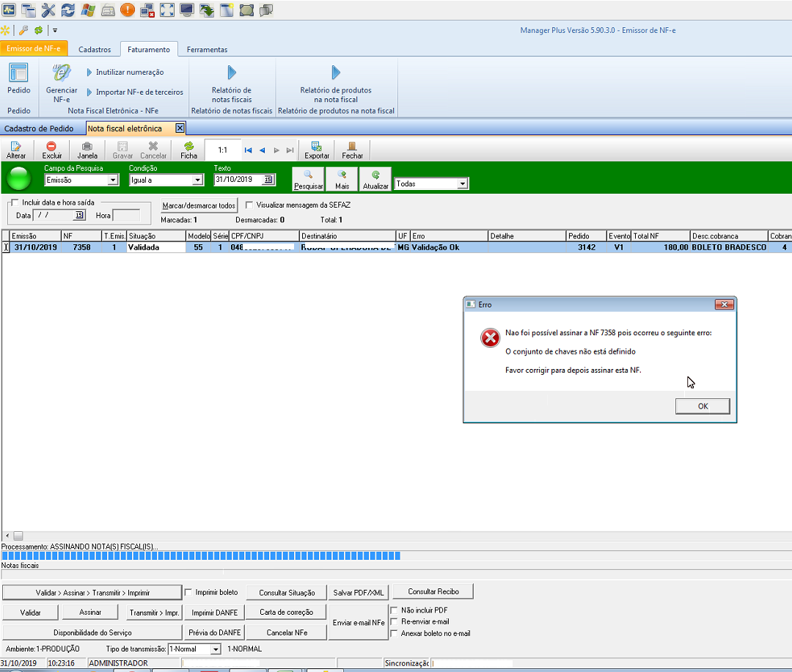Viewport: 792px width, 672px height.
Task: Toggle Visualizar mensagem da SEFAZ checkbox
Action: tap(249, 205)
